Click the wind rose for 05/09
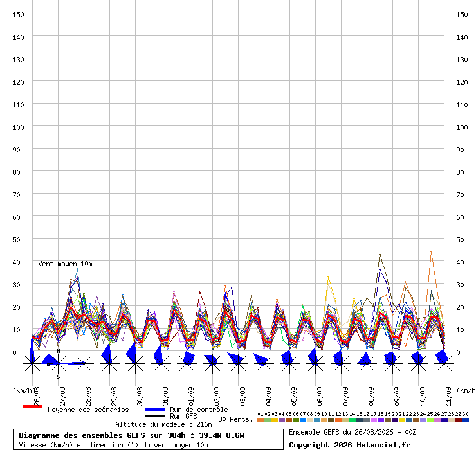 pos(290,363)
